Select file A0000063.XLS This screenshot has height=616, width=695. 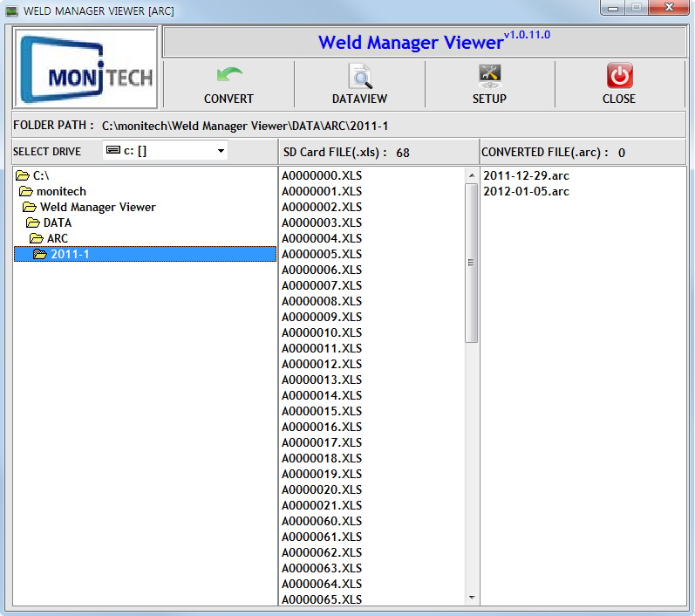point(322,569)
